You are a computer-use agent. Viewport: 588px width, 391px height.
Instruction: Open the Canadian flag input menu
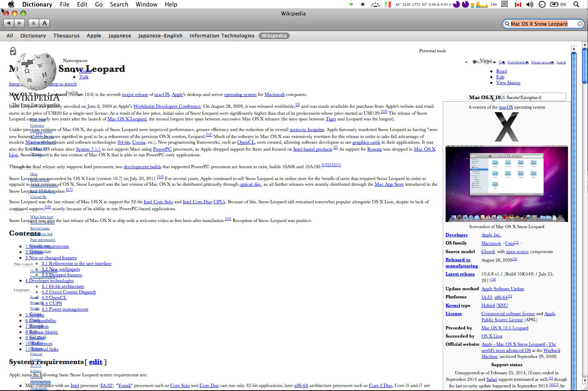[x=518, y=4]
